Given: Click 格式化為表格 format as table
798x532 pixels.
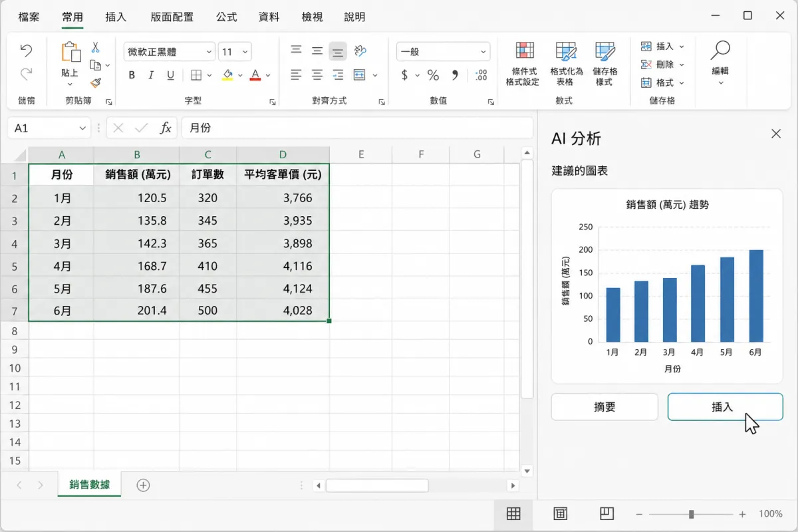Looking at the screenshot, I should (x=566, y=64).
